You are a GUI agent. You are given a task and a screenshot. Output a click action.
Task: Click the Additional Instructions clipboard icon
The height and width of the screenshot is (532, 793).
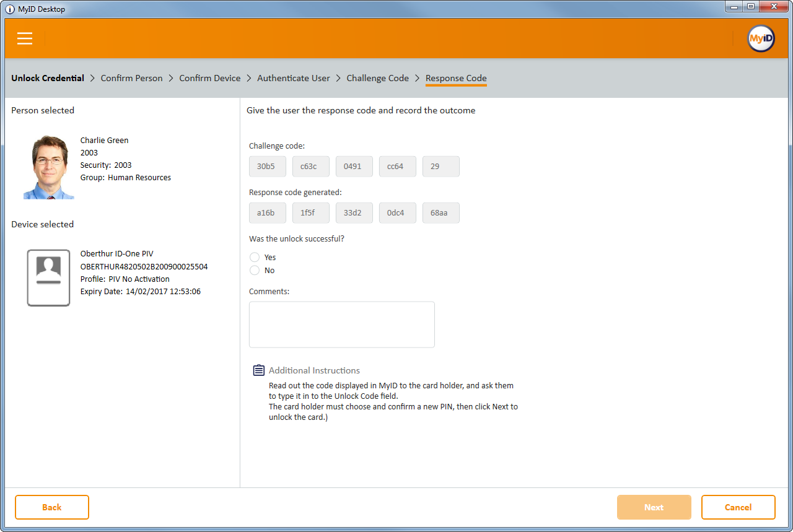click(x=259, y=370)
